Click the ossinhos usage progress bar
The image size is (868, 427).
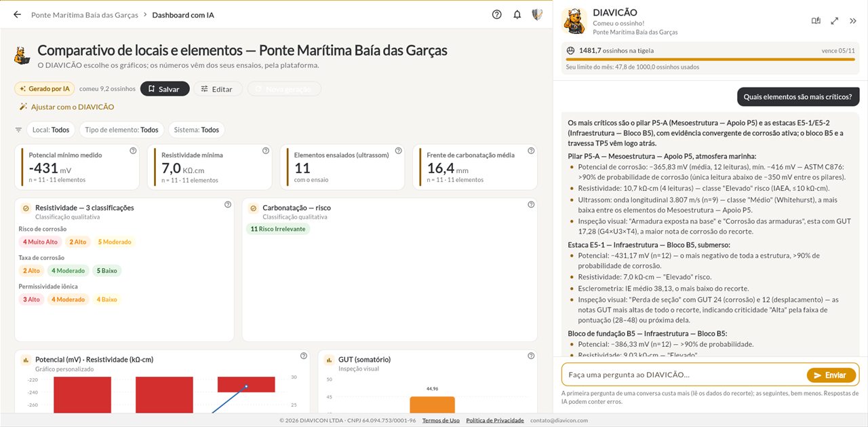(710, 60)
